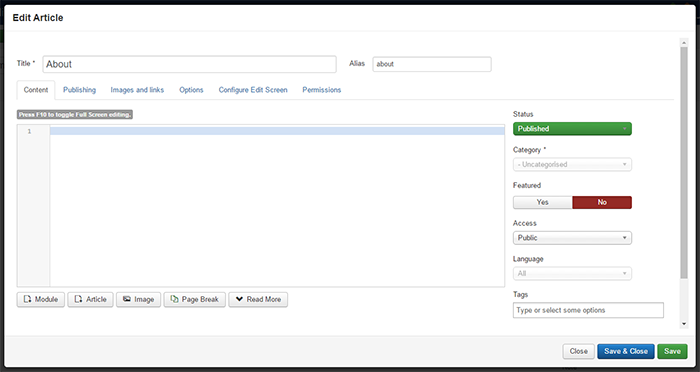Click the scrollbar down arrow
Viewport: 700px width, 372px height.
click(x=684, y=324)
